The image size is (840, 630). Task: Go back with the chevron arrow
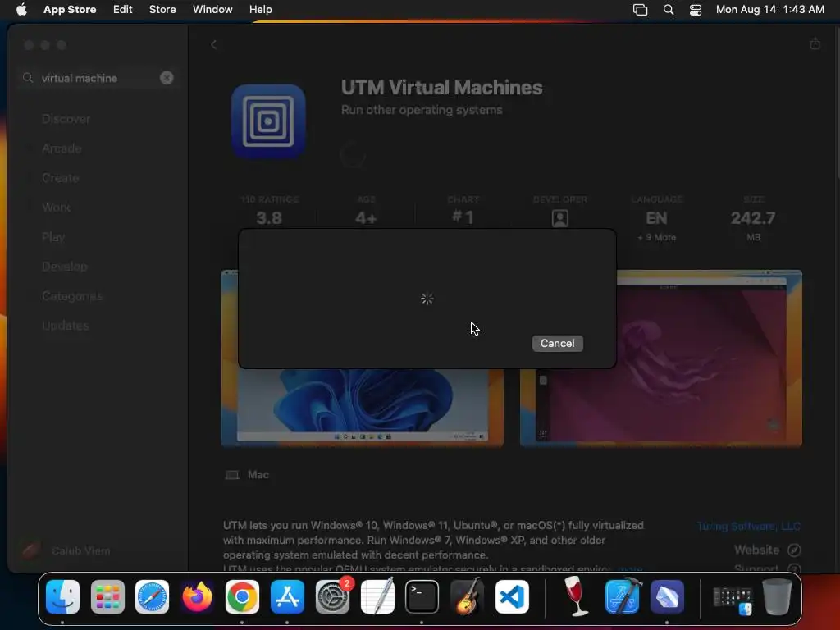point(214,44)
